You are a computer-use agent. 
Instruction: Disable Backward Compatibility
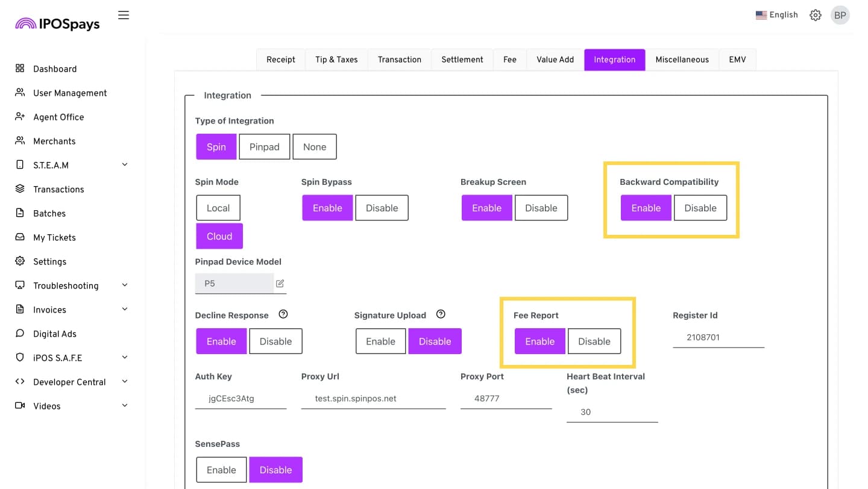click(700, 208)
